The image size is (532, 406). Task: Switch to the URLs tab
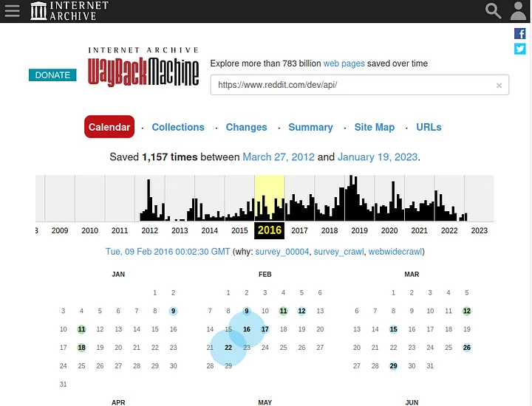coord(429,127)
